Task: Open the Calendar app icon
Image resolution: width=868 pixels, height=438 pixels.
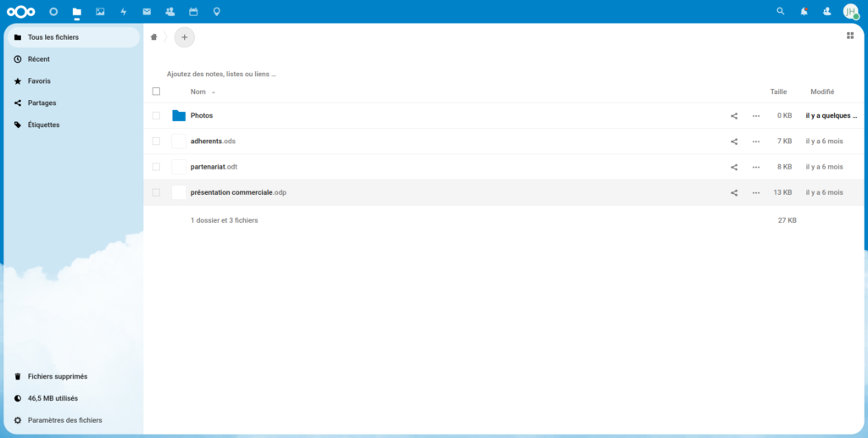Action: 193,12
